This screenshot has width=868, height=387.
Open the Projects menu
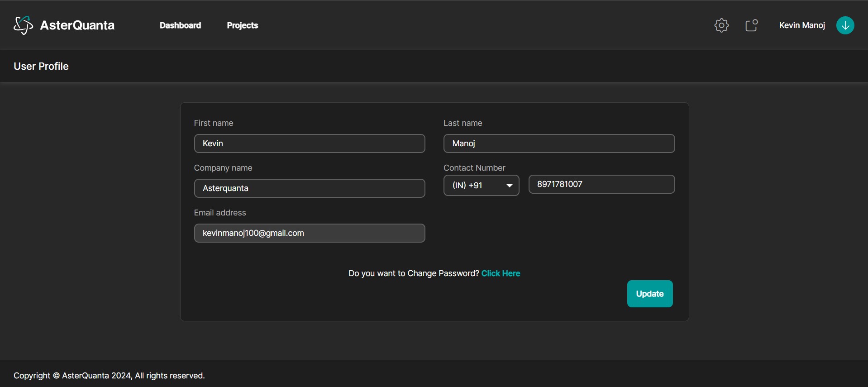(242, 25)
